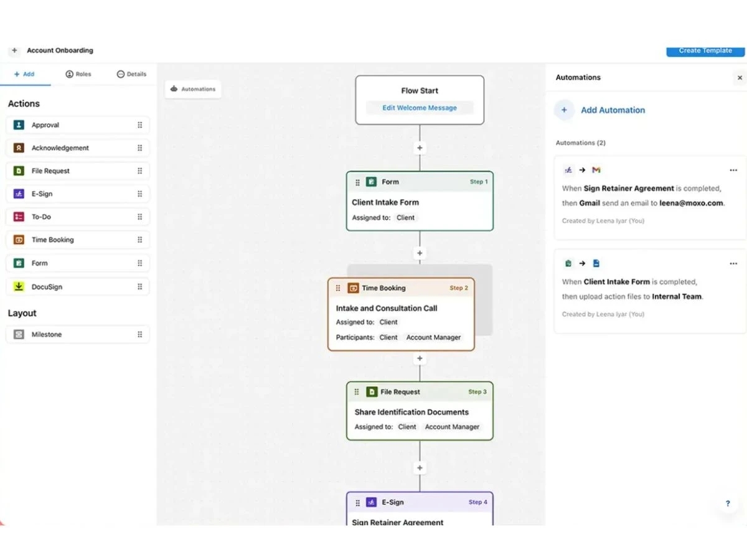Click the plus icon beside Account Onboarding
Viewport: 747px width, 560px height.
[14, 50]
